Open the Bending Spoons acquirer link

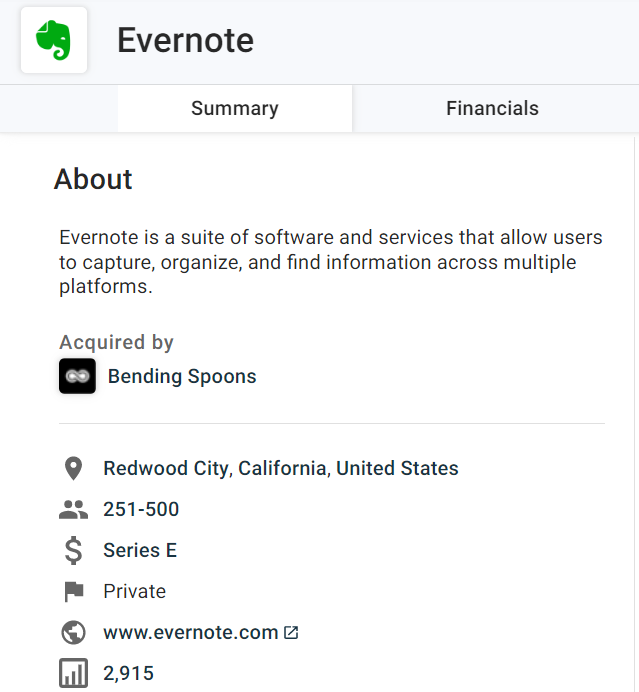pyautogui.click(x=182, y=376)
